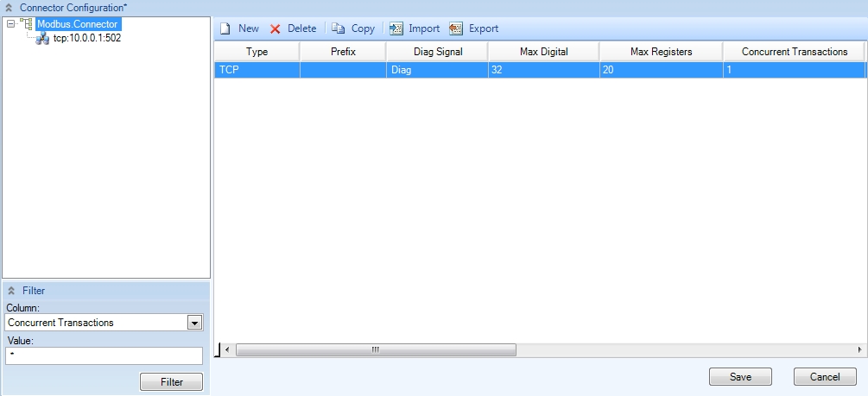This screenshot has width=868, height=396.
Task: Click the Export toolbar label
Action: point(484,28)
